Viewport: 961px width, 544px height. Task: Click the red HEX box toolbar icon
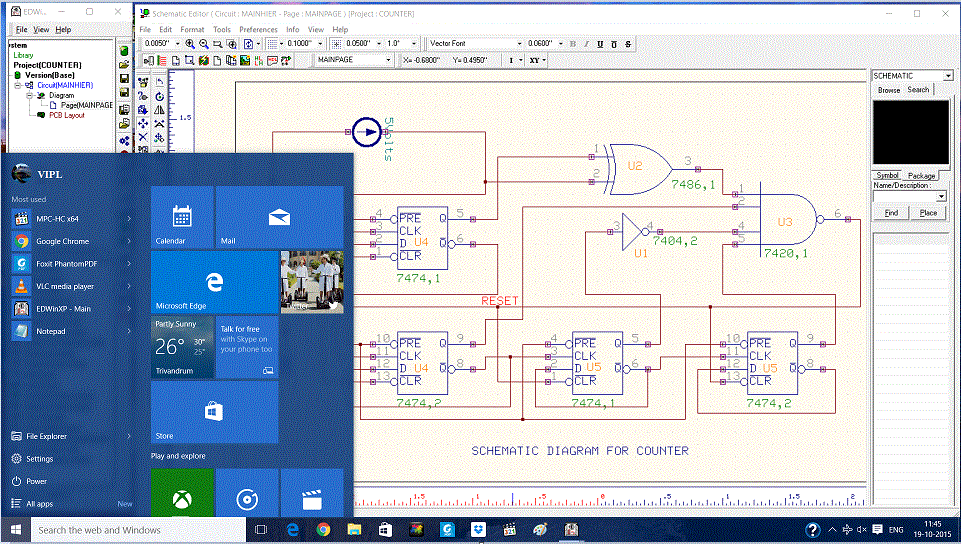pyautogui.click(x=272, y=60)
